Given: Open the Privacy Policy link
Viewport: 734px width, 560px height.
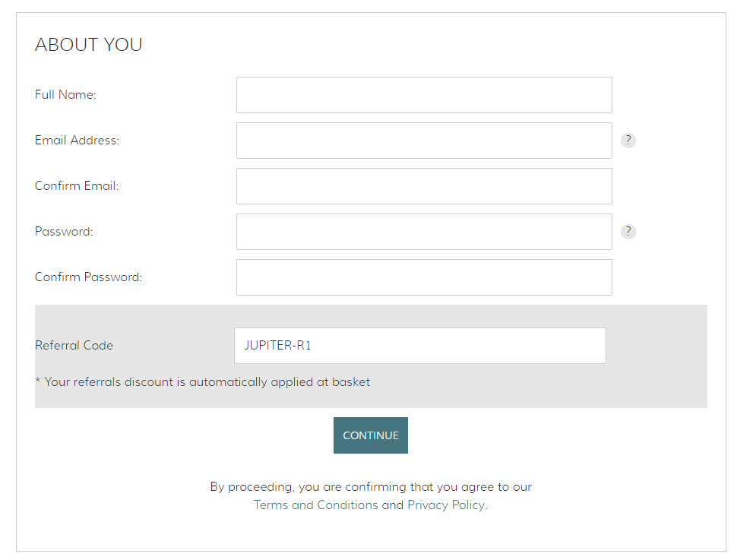Looking at the screenshot, I should pyautogui.click(x=446, y=505).
